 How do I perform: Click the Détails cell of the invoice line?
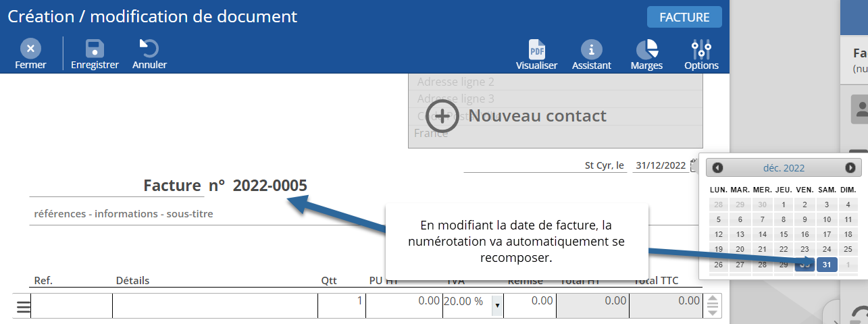214,306
